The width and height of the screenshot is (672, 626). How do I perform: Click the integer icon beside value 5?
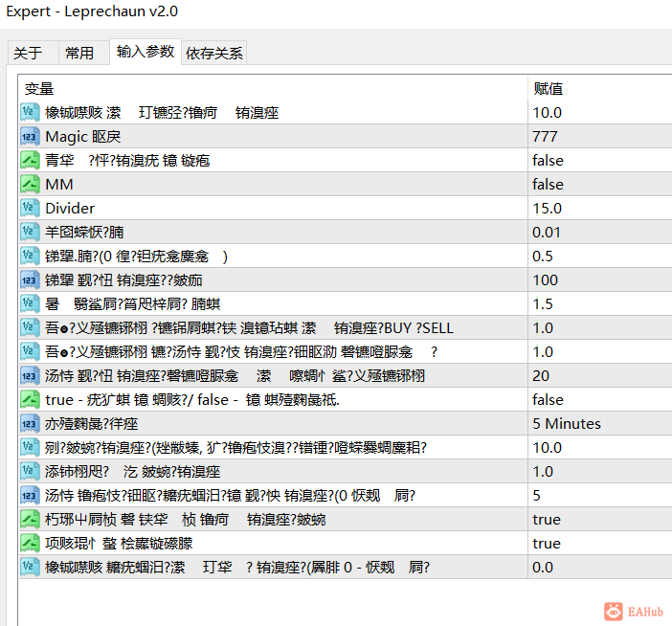30,496
